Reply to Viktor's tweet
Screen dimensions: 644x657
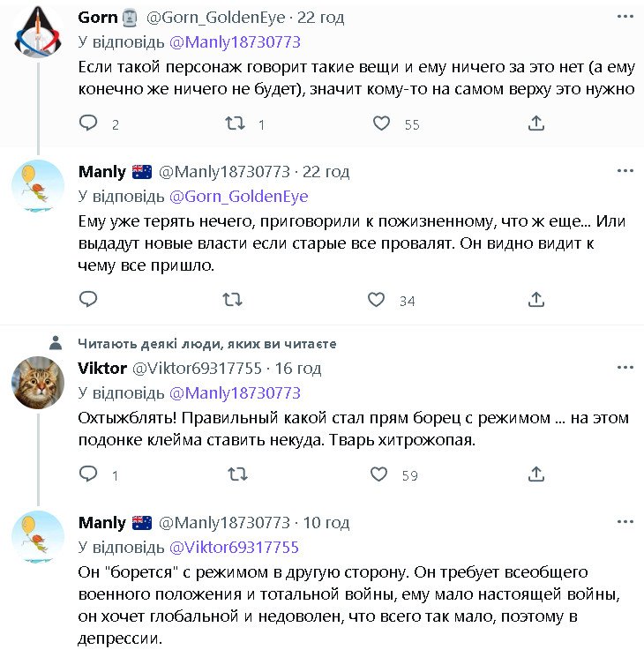88,474
